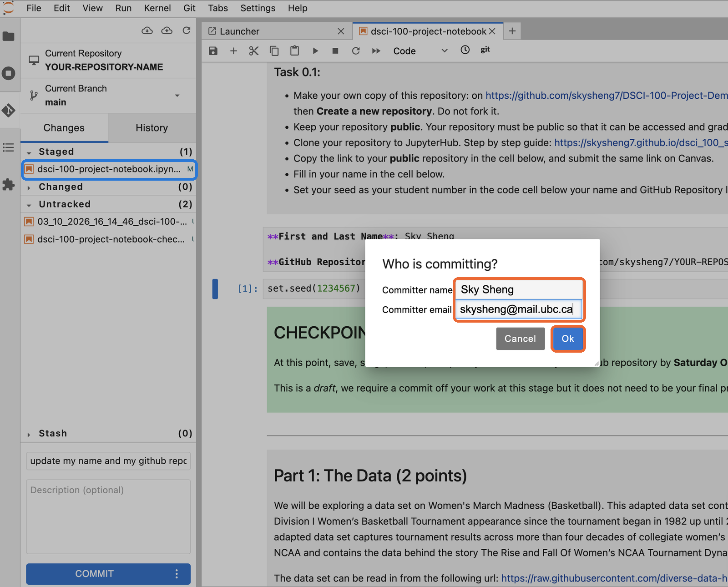Restart kernel and run all cells icon
The height and width of the screenshot is (587, 728).
376,51
